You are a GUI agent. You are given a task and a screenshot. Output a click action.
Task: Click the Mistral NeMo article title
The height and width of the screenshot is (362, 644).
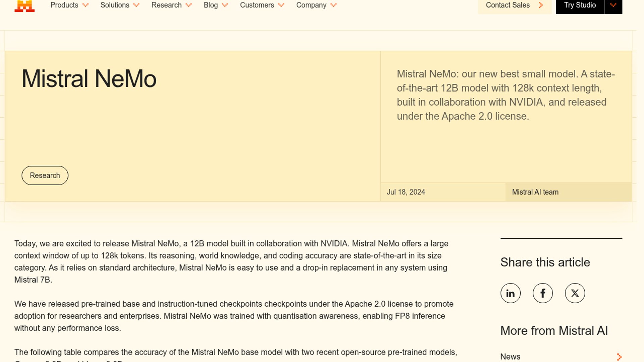[89, 79]
